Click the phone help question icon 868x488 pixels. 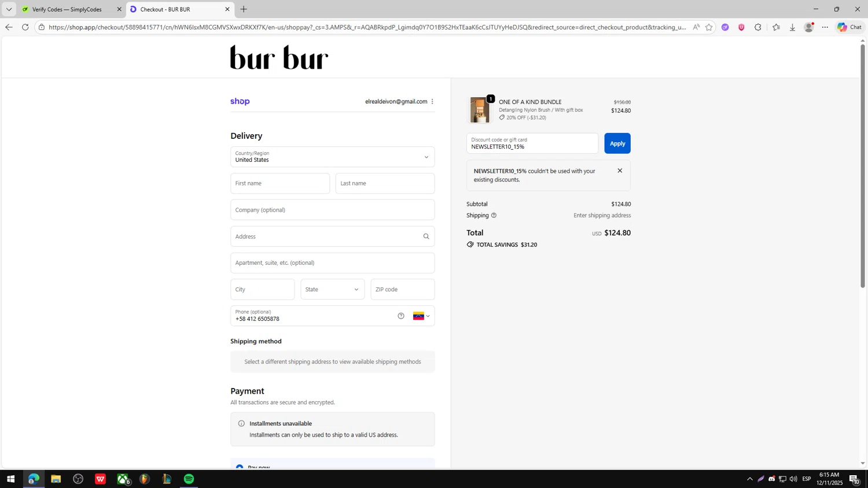coord(401,316)
